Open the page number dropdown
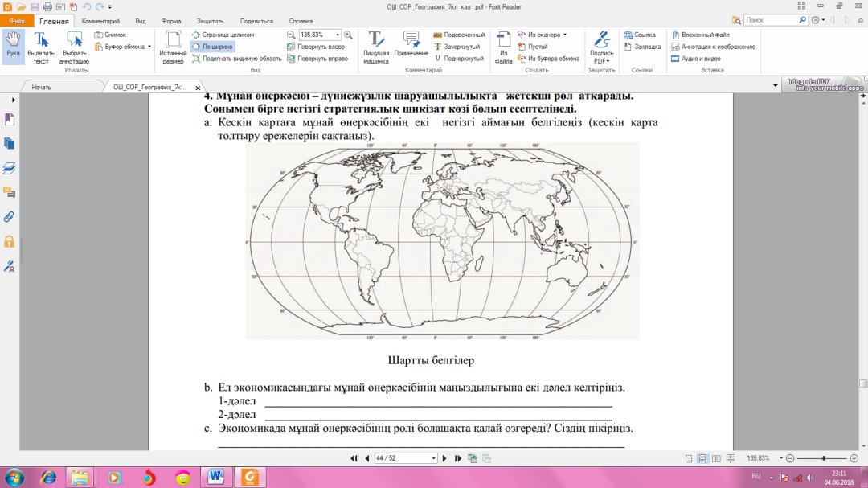The image size is (868, 488). pyautogui.click(x=434, y=458)
